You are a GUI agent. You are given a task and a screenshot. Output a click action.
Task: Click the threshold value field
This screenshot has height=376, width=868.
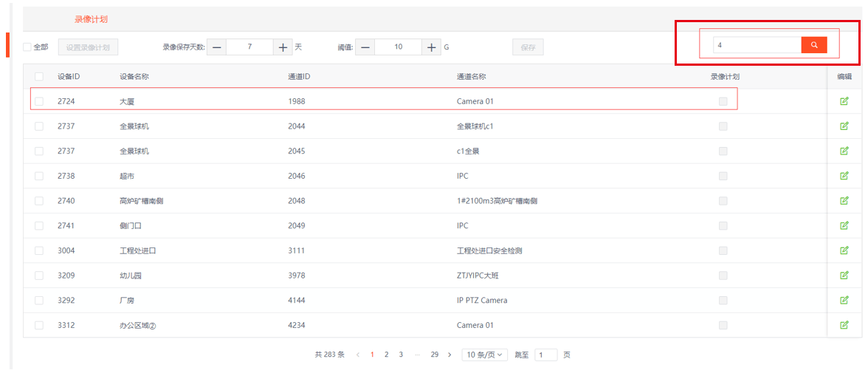[x=398, y=47]
